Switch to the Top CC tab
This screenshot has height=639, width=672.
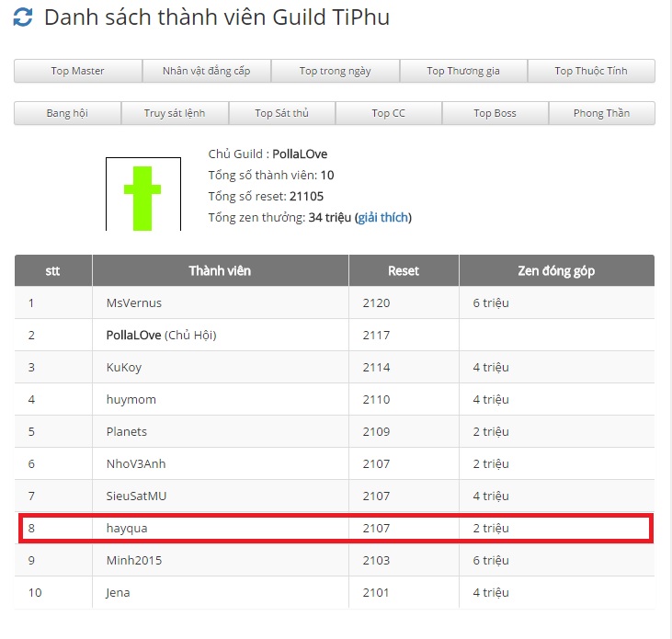388,113
